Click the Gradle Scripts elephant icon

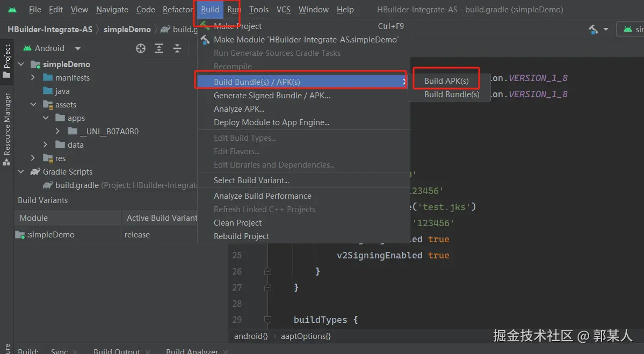point(36,172)
